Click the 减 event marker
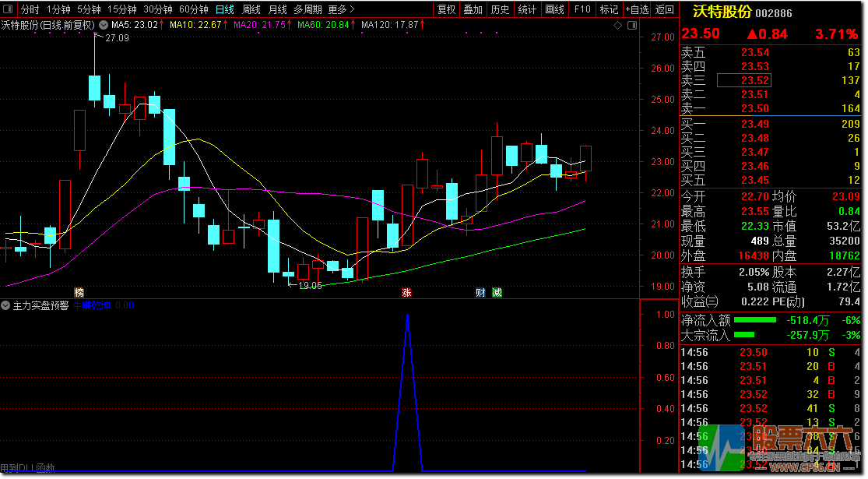Screen dimensions: 868x479 point(497,293)
